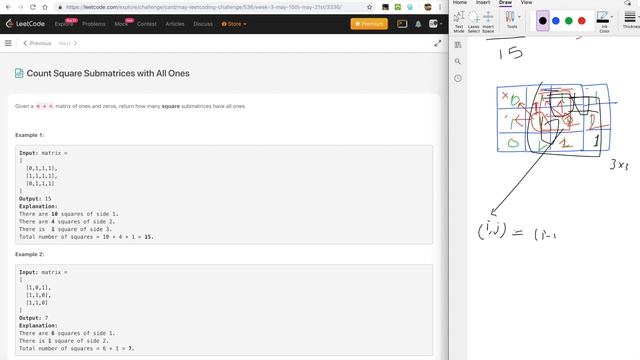Open the OneNote View tab

[526, 2]
